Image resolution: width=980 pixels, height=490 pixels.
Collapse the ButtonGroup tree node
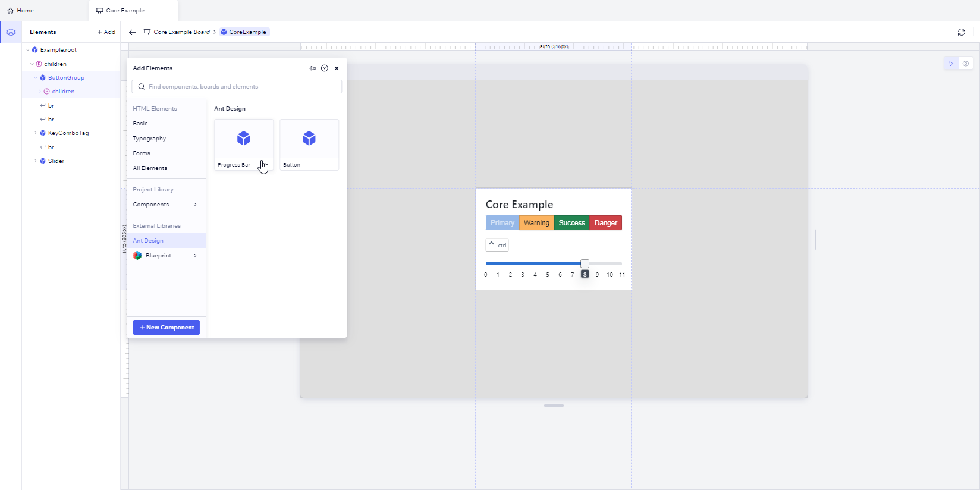[36, 78]
